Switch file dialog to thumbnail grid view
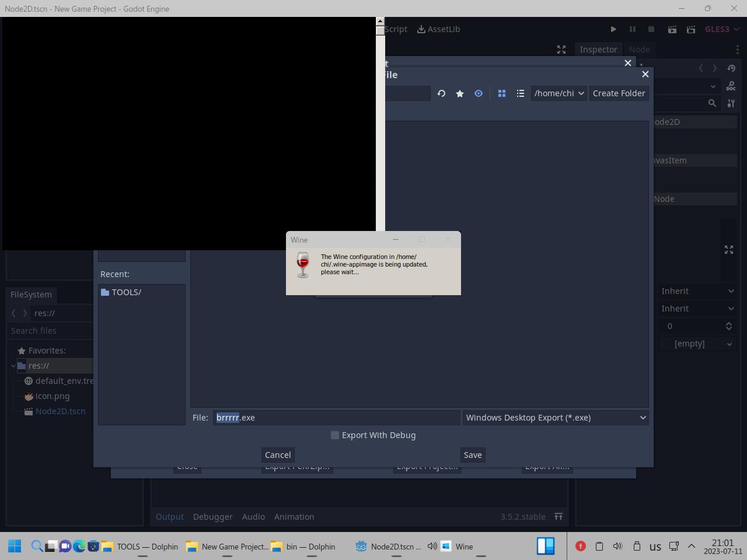The width and height of the screenshot is (747, 560). (501, 93)
